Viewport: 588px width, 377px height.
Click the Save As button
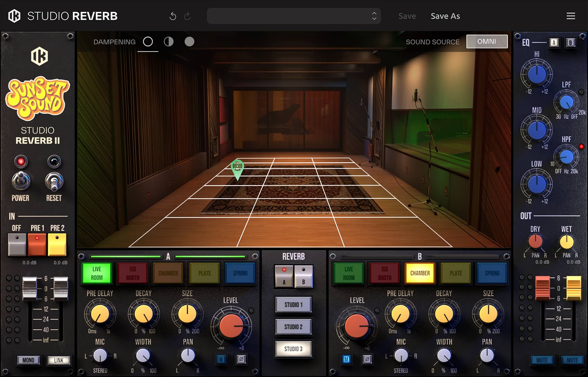click(x=445, y=16)
